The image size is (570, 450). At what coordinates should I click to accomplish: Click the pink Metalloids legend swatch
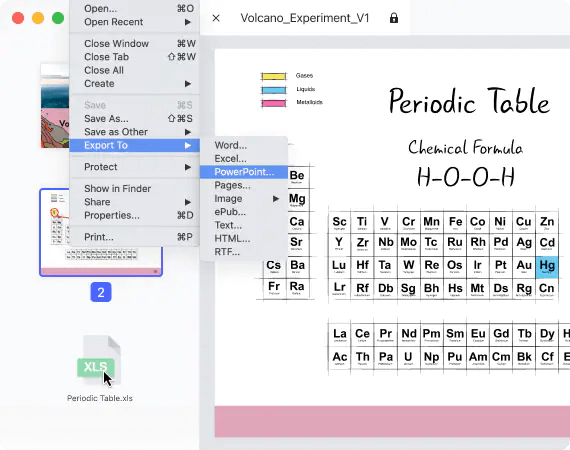pyautogui.click(x=273, y=103)
